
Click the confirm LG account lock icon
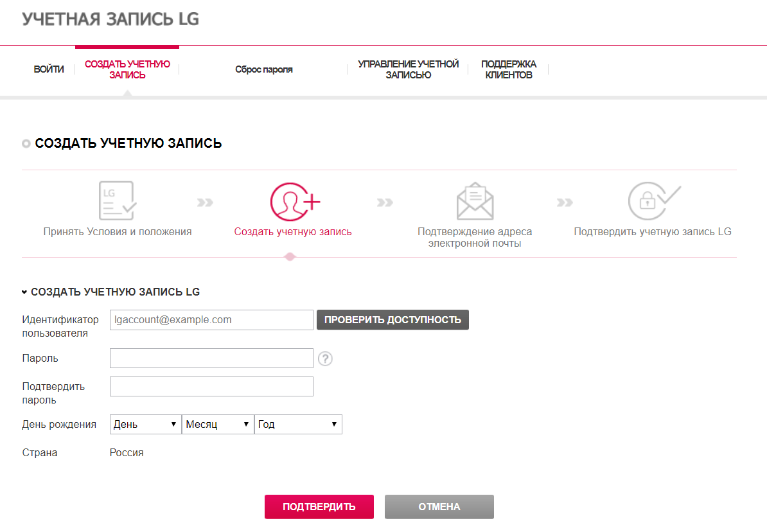tap(653, 201)
